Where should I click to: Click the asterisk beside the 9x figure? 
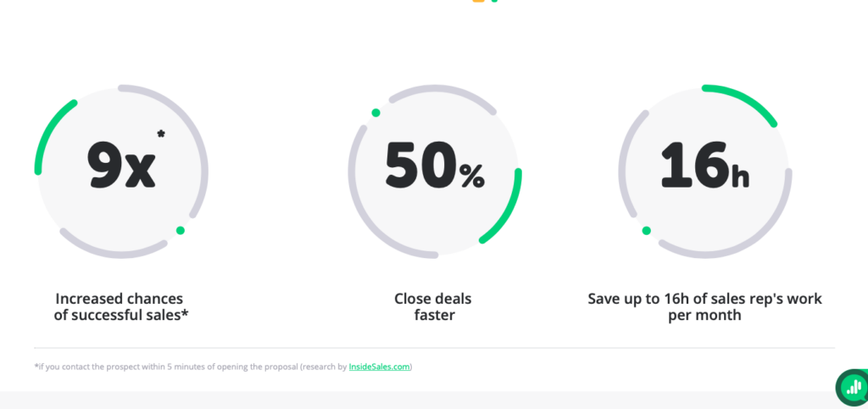161,133
